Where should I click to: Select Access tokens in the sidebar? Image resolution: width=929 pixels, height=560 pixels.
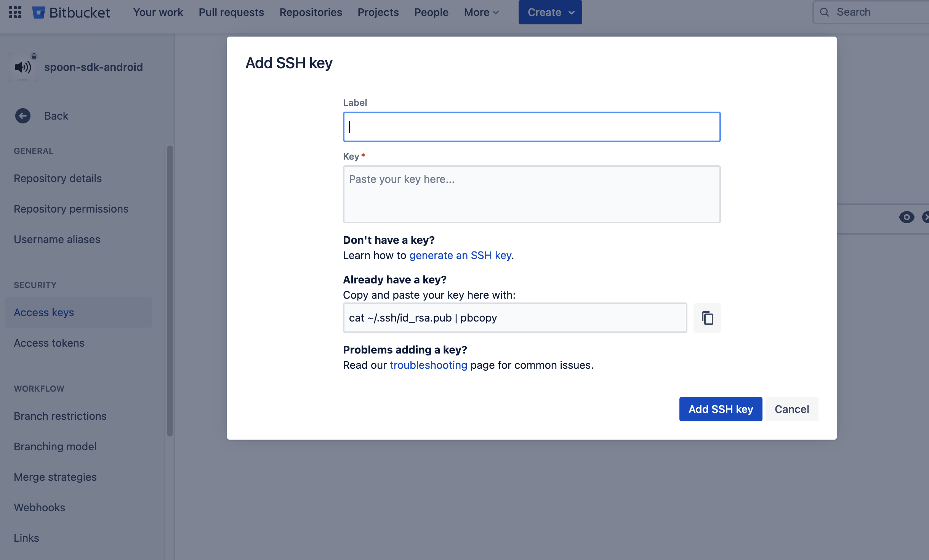point(49,343)
